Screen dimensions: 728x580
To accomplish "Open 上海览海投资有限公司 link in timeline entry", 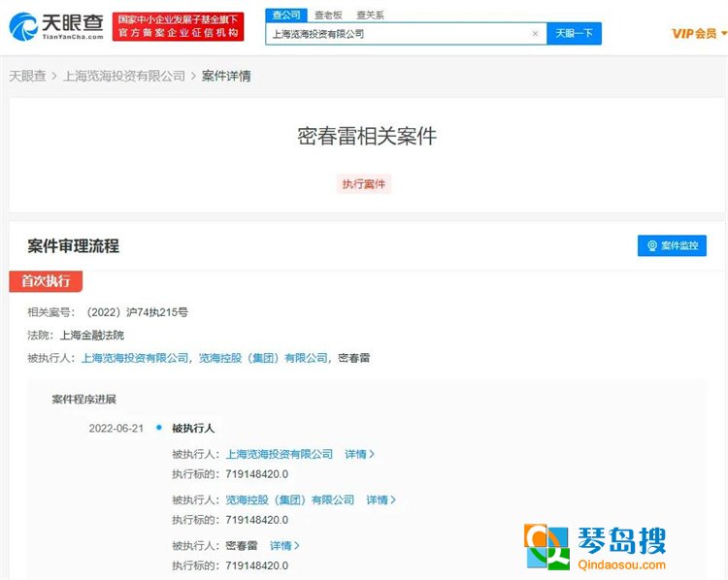I will click(279, 454).
